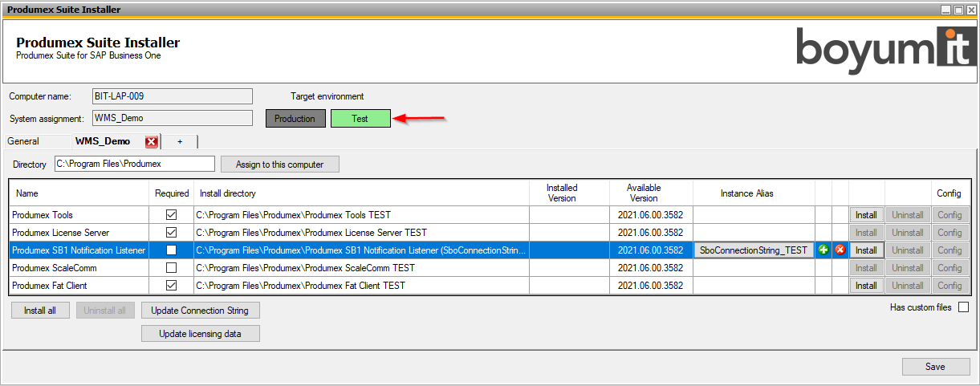Maximize the Produmex Suite Installer window
The image size is (980, 386).
point(958,10)
